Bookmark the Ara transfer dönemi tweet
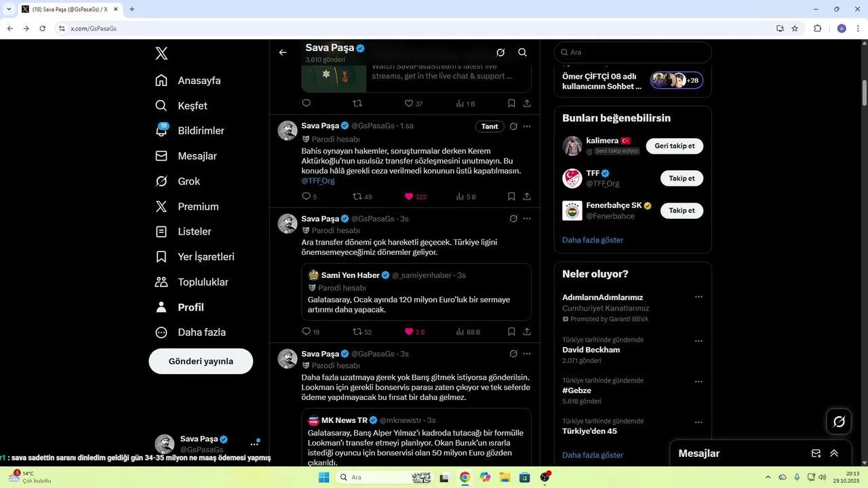 511,331
